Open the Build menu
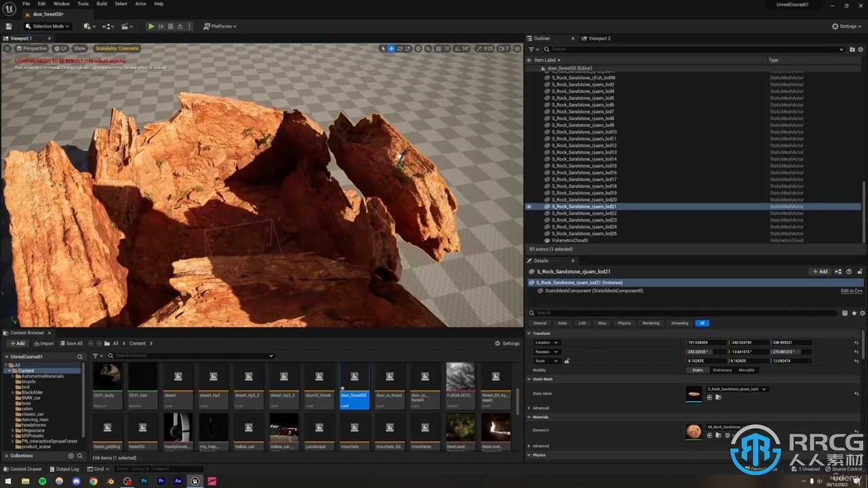Screen dimensions: 868x488 tap(101, 3)
